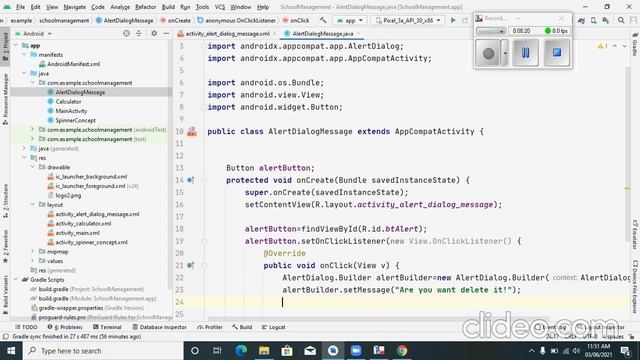
Task: Open the Problems tool window
Action: point(65,327)
